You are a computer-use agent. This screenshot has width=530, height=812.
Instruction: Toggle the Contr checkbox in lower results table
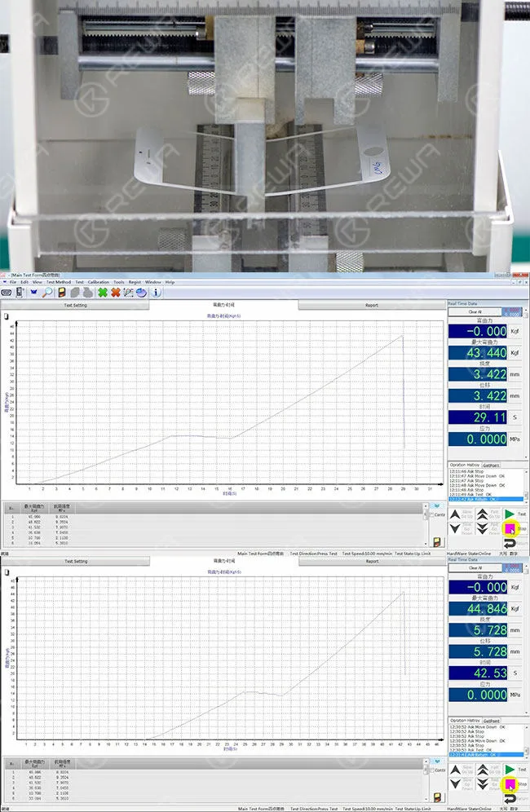432,770
